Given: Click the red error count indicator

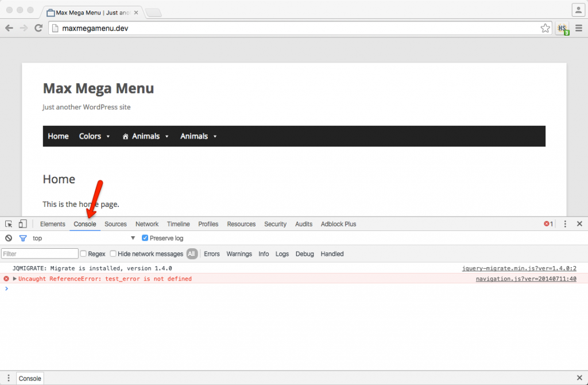Looking at the screenshot, I should 548,224.
